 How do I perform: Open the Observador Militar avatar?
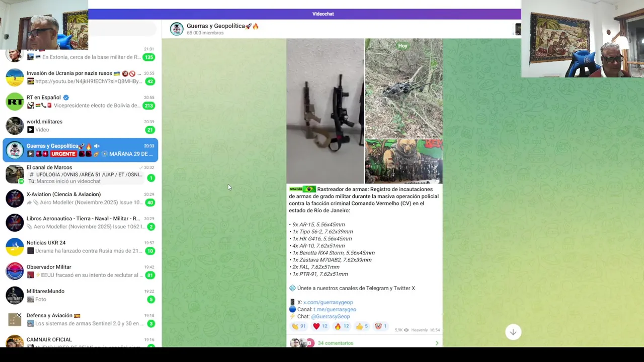click(15, 271)
